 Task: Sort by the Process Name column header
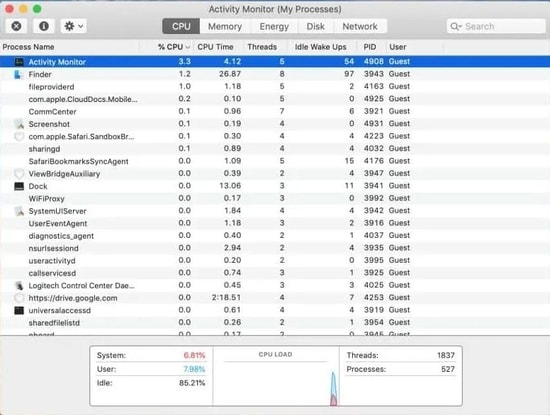28,47
